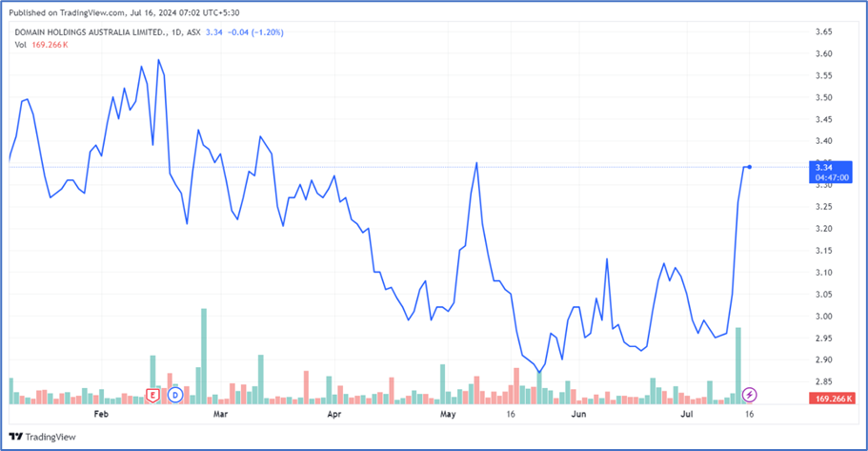Click the May date axis label
868x451 pixels.
coord(448,414)
